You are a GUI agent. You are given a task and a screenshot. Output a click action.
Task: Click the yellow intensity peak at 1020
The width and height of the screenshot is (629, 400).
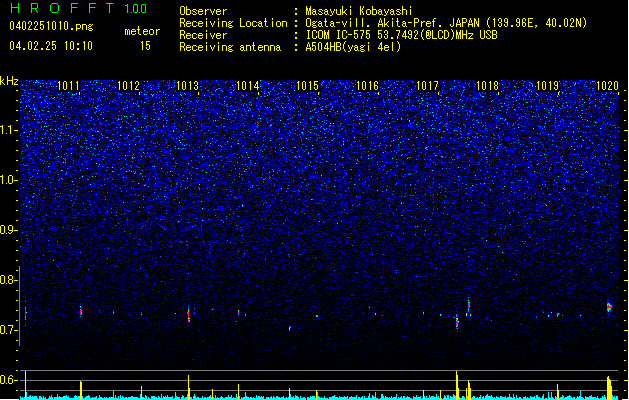pos(609,388)
